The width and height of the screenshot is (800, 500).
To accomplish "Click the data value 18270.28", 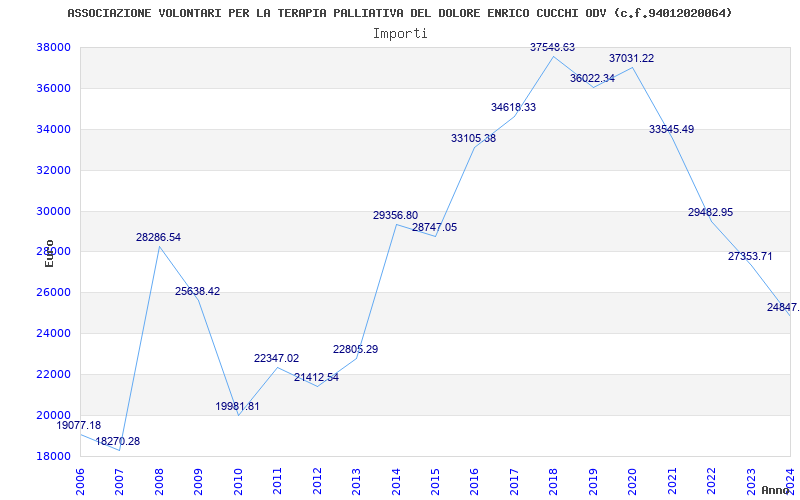I will click(117, 441).
